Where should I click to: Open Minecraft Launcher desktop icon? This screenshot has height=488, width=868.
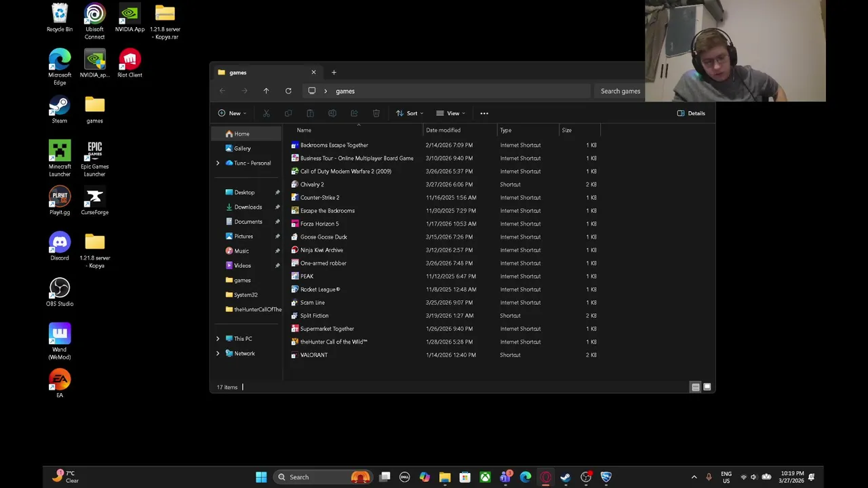60,159
